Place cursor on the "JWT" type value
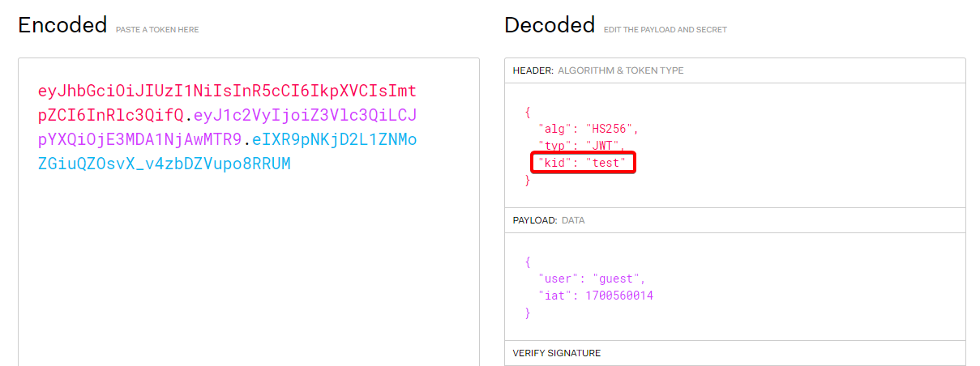This screenshot has height=366, width=980. (x=604, y=146)
